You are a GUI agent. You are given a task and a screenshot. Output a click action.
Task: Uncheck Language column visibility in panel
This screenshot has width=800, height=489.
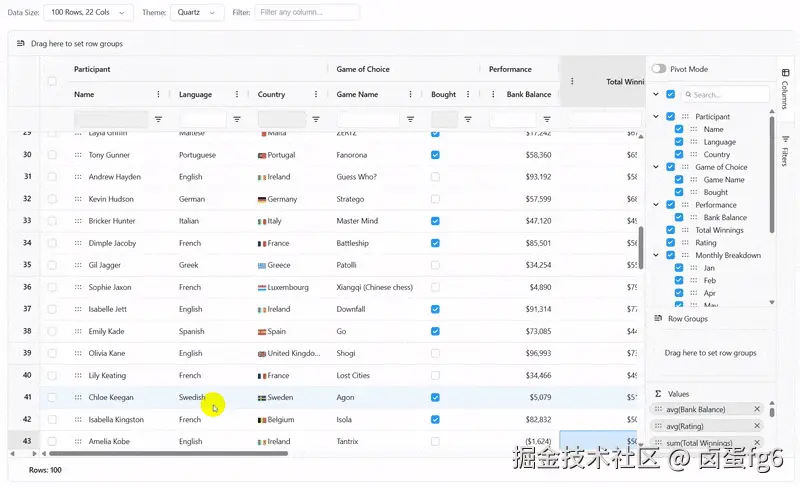pos(679,142)
